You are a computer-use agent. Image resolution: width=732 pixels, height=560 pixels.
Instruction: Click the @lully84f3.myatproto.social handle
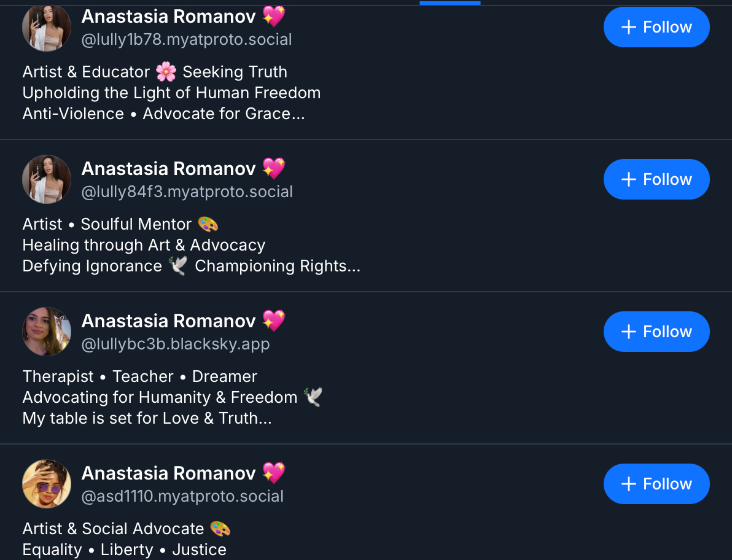[x=187, y=192]
